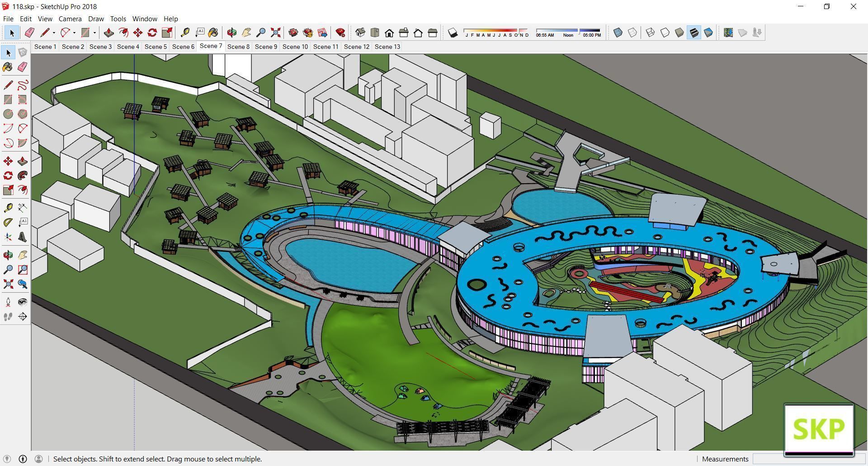Select the Follow Me tool
868x466 pixels.
(x=23, y=176)
